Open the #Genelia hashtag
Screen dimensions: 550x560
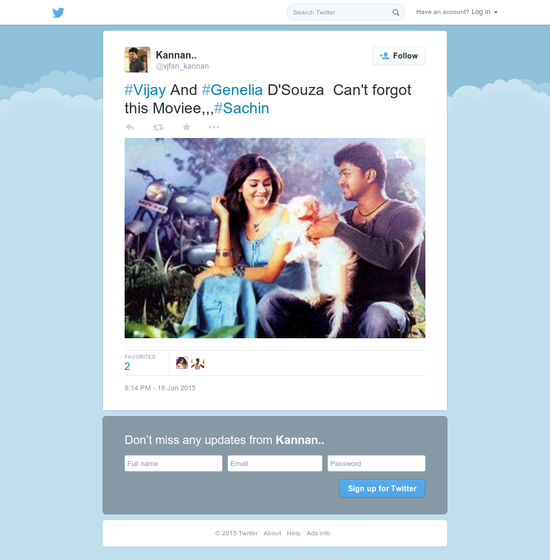[232, 90]
